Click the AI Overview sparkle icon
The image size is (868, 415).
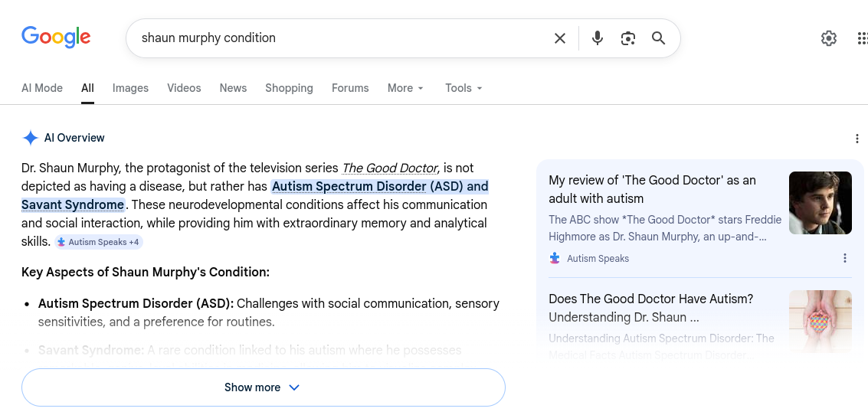31,138
